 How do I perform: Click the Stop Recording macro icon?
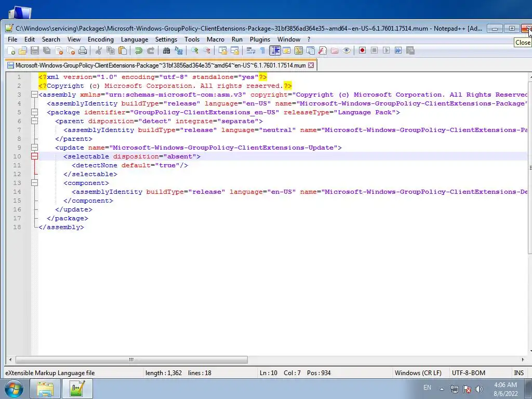(374, 51)
